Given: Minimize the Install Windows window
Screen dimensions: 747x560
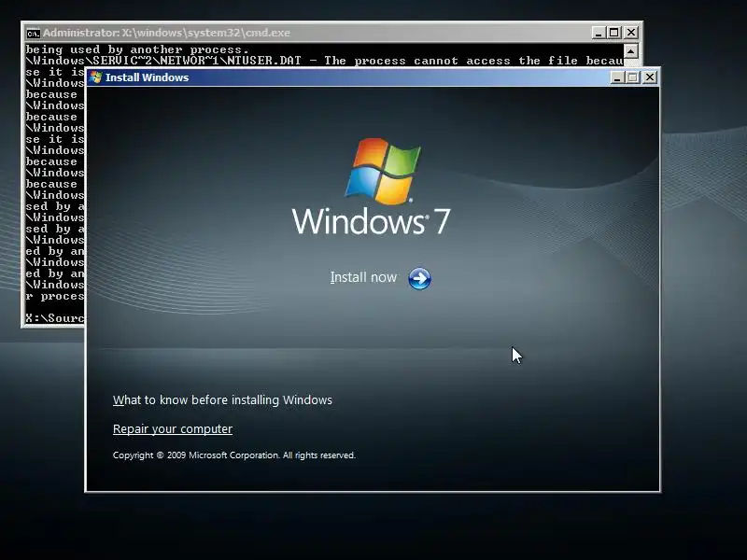Looking at the screenshot, I should click(617, 77).
